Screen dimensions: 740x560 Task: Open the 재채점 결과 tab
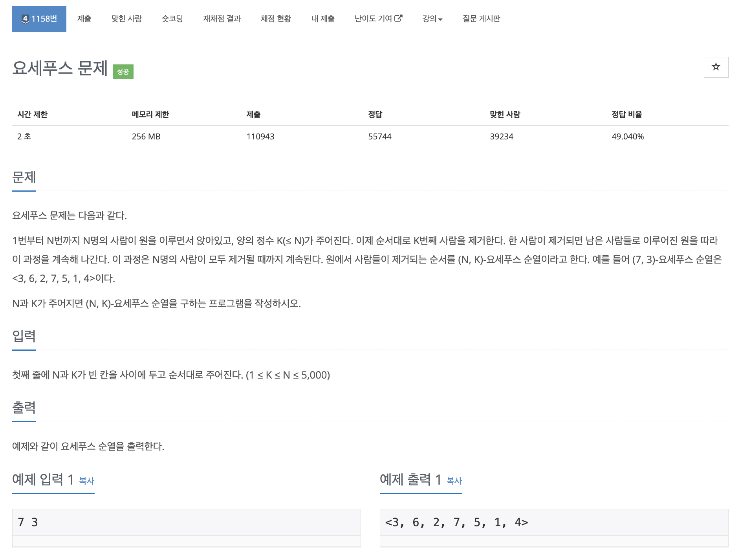[x=222, y=18]
